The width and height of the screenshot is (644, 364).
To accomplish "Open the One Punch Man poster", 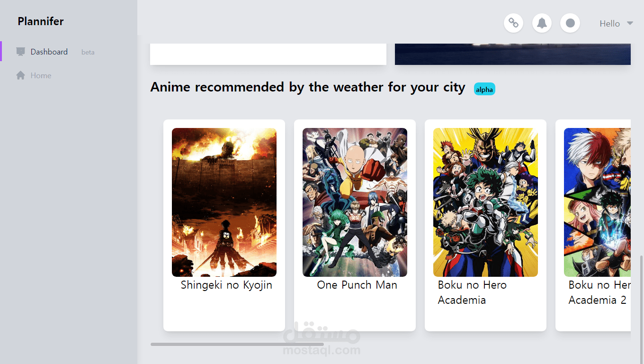I will [355, 202].
